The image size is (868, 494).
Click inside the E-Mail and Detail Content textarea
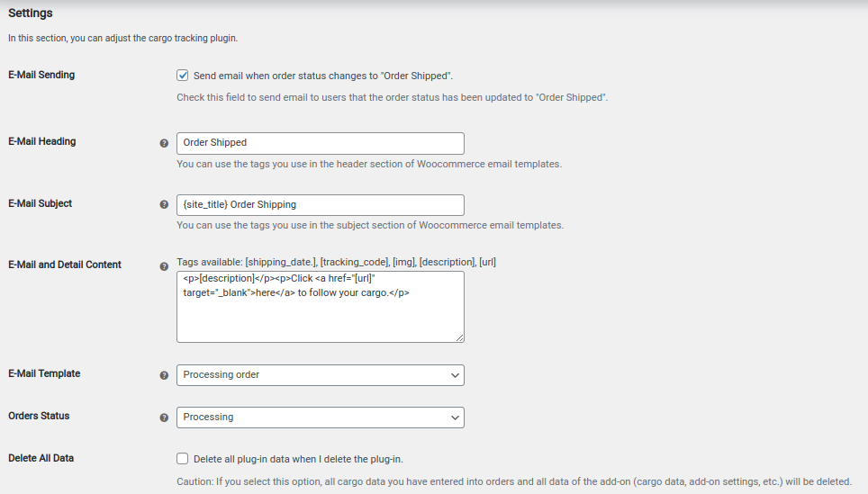(x=321, y=307)
